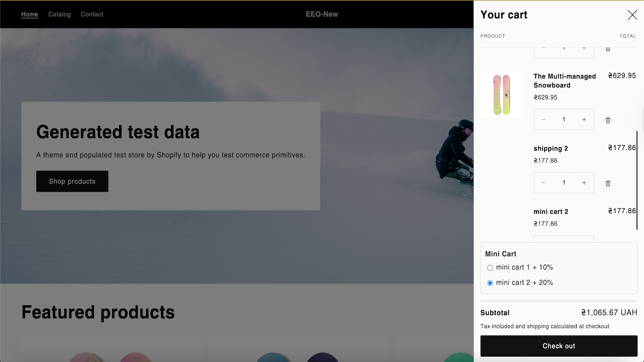Click the quantity field of Multi-managed Snowboard
Image resolution: width=644 pixels, height=362 pixels.
(x=564, y=119)
